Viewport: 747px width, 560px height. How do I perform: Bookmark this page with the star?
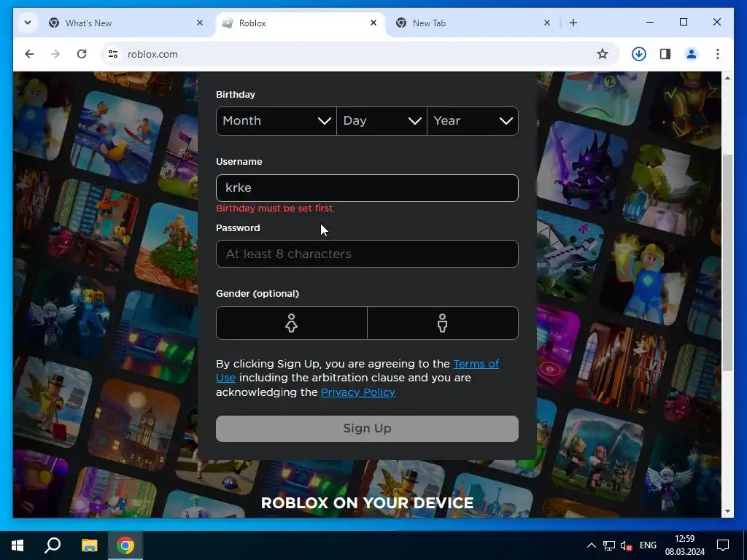point(602,54)
